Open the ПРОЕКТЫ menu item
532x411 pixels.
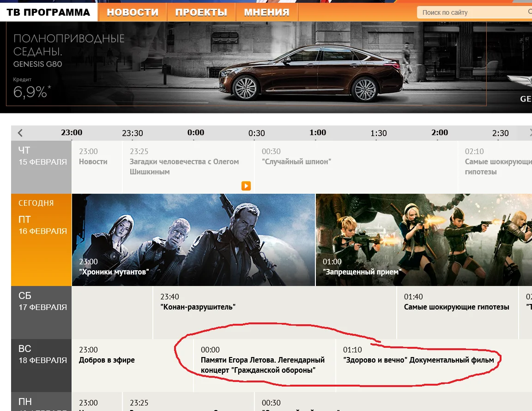click(x=201, y=12)
